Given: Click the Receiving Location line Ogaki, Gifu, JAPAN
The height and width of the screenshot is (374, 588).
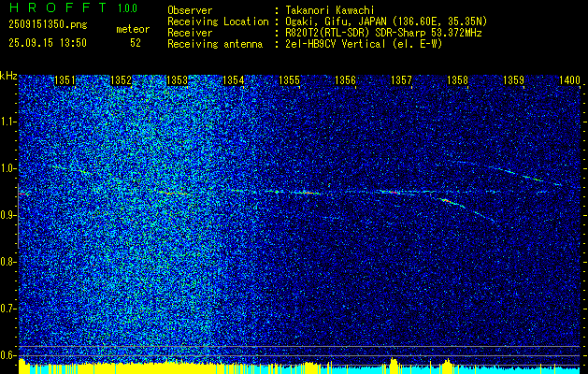Looking at the screenshot, I should click(386, 22).
